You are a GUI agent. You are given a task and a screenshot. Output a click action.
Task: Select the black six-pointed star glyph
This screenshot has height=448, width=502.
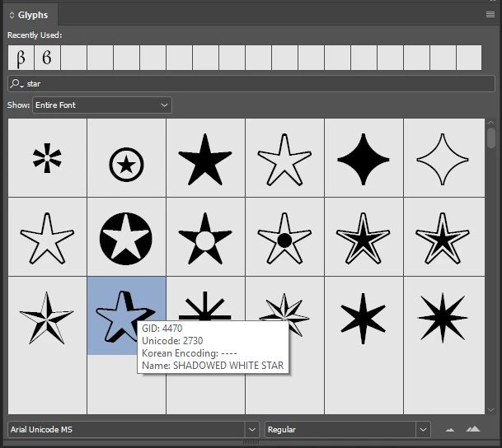[364, 316]
